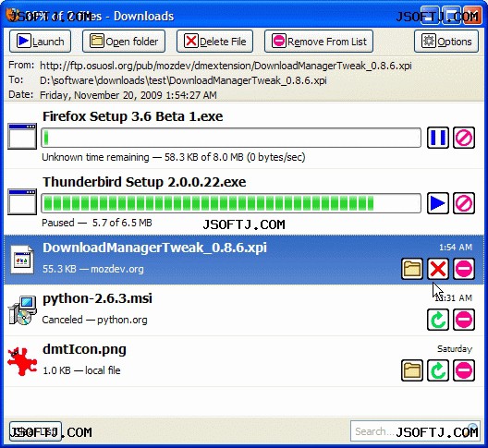The height and width of the screenshot is (448, 488).
Task: Pause the Firefox Setup 3.6 Beta download
Action: click(x=438, y=138)
